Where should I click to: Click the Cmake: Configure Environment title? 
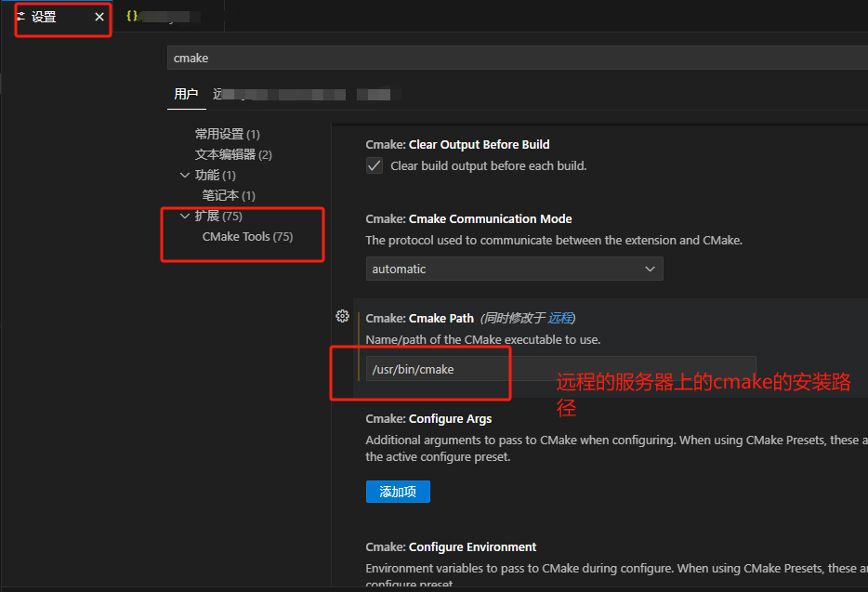point(451,547)
